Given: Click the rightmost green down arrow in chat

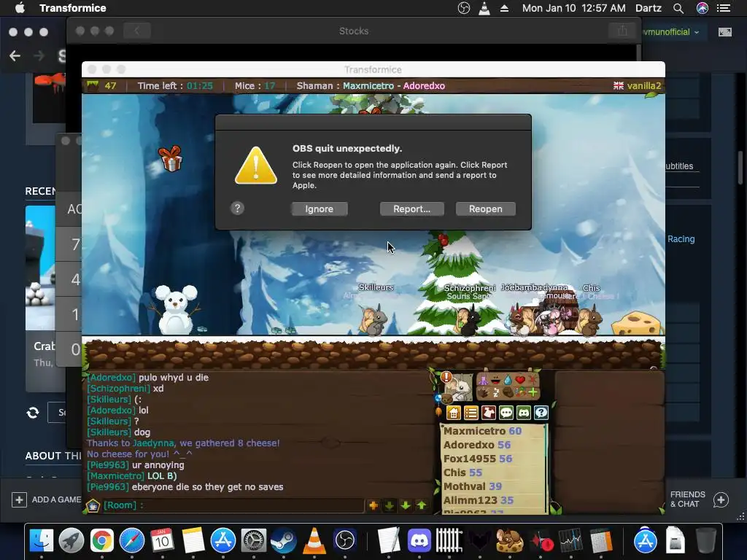Looking at the screenshot, I should (406, 505).
